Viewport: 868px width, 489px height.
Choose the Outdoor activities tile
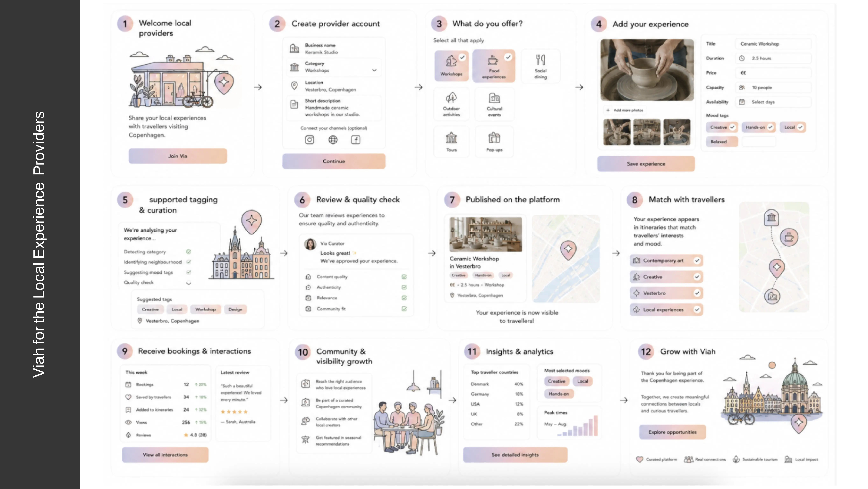pos(451,104)
